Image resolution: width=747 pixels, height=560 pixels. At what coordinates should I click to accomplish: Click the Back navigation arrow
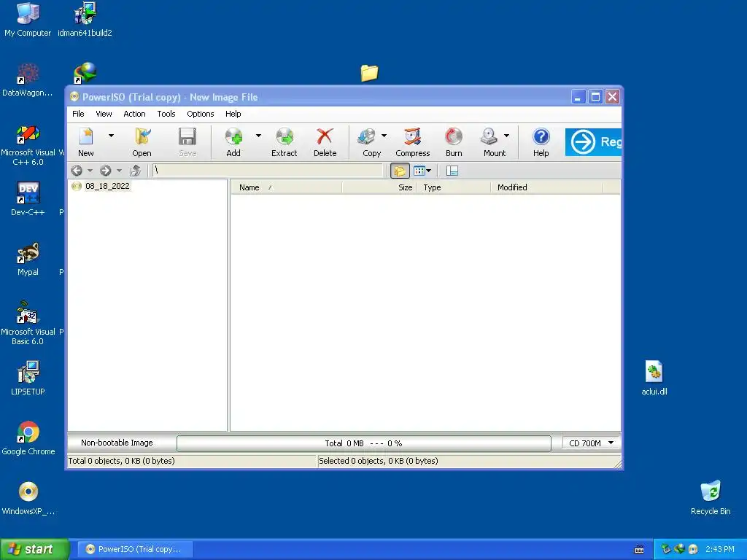tap(77, 171)
